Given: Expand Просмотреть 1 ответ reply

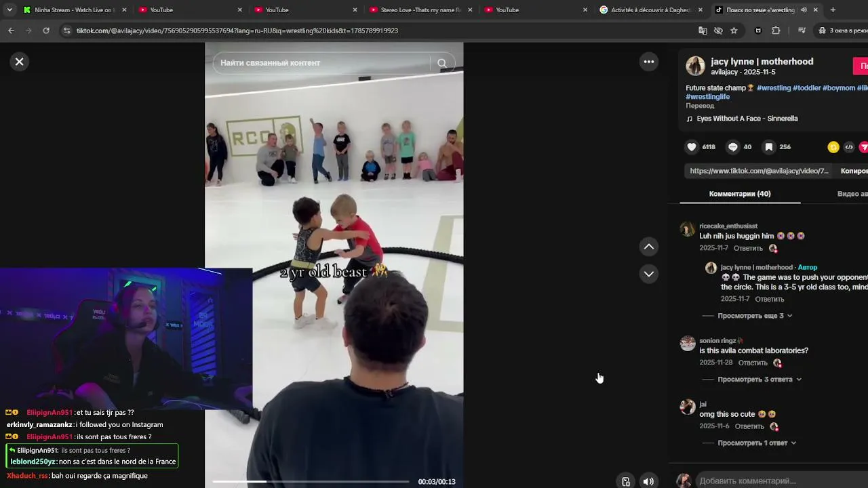Looking at the screenshot, I should 757,443.
